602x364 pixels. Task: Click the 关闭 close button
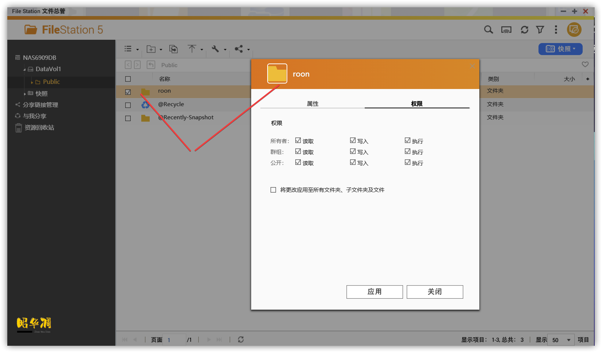click(x=434, y=292)
